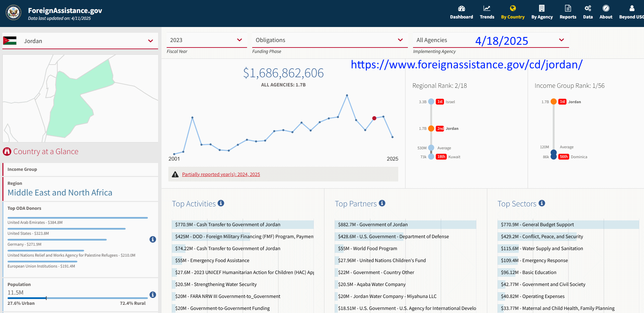Click the United Arab Emirates donor bar

click(78, 218)
